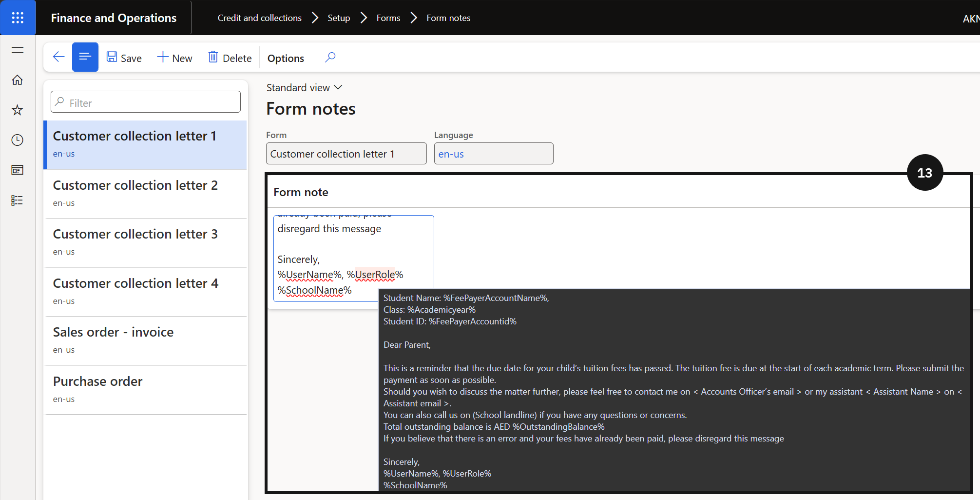The image size is (980, 500).
Task: Select Sales order - invoice in list
Action: (x=145, y=341)
